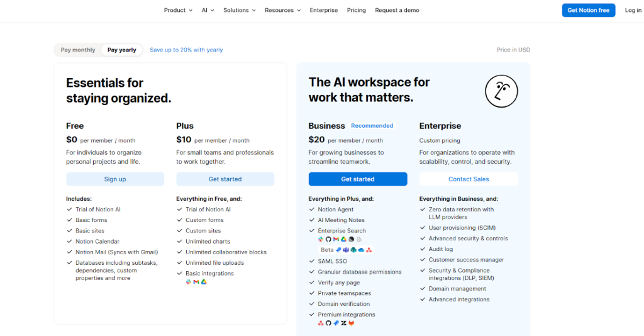
Task: Click the Zendesk icon under Premium integrations
Action: [344, 323]
